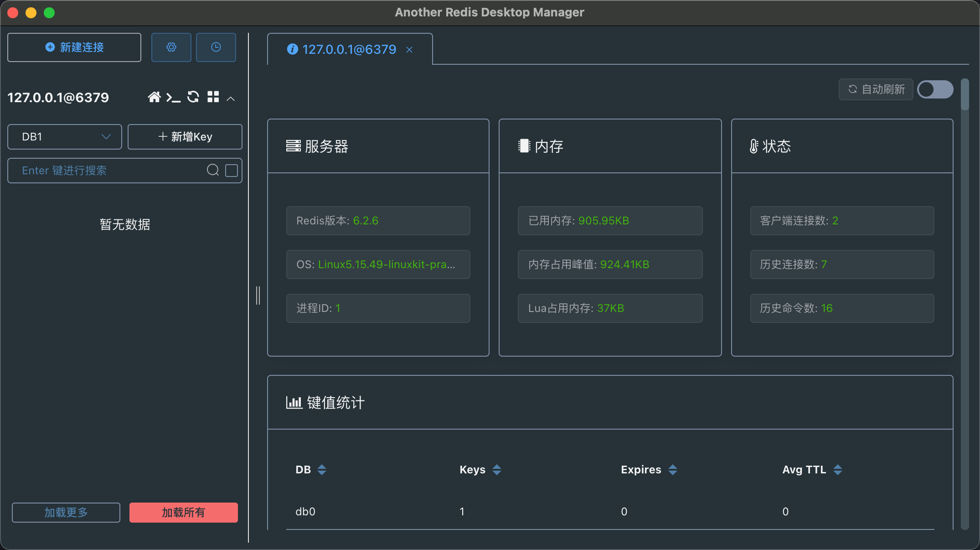980x550 pixels.
Task: Click the 新增Key button
Action: click(x=185, y=137)
